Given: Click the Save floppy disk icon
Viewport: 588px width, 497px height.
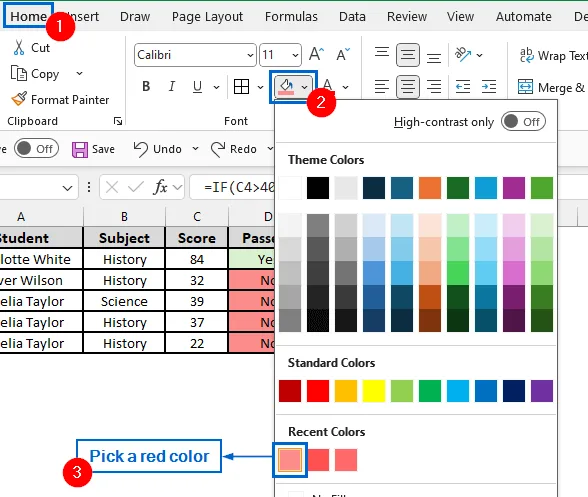Looking at the screenshot, I should (x=80, y=149).
